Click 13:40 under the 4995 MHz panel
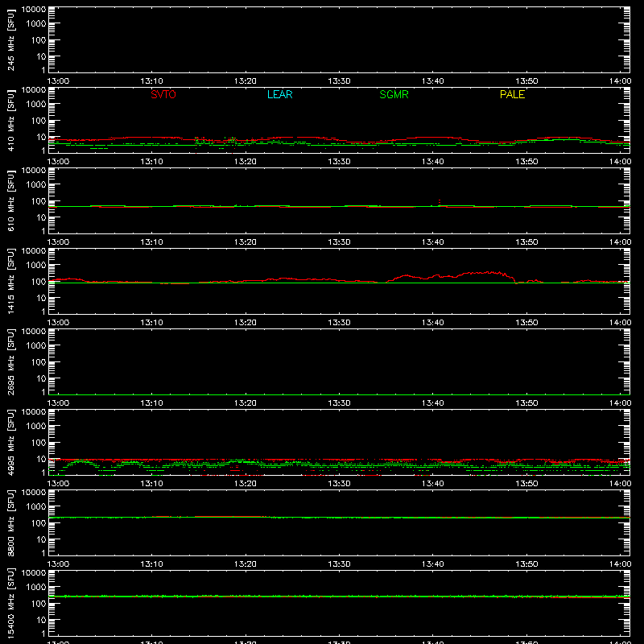Image resolution: width=644 pixels, height=644 pixels. 432,484
